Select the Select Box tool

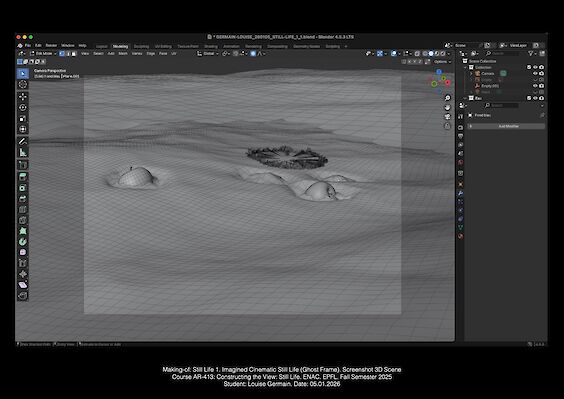pyautogui.click(x=23, y=73)
